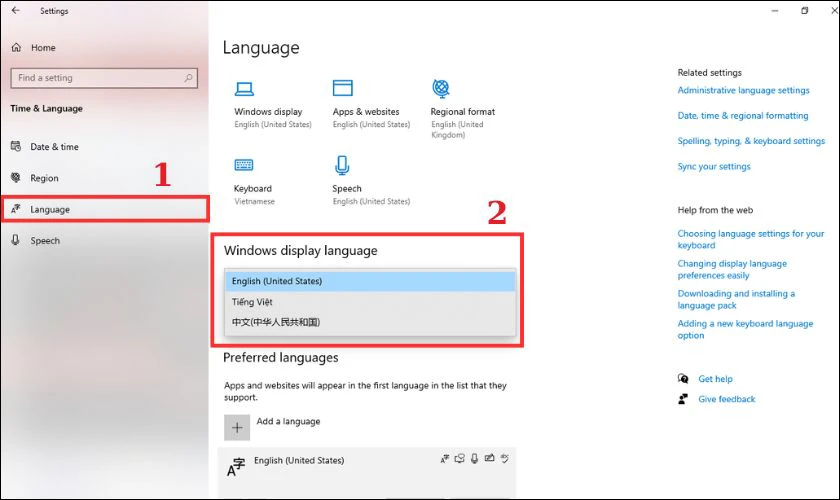Restore down the Settings window
Viewport: 840px width, 500px height.
pos(804,10)
